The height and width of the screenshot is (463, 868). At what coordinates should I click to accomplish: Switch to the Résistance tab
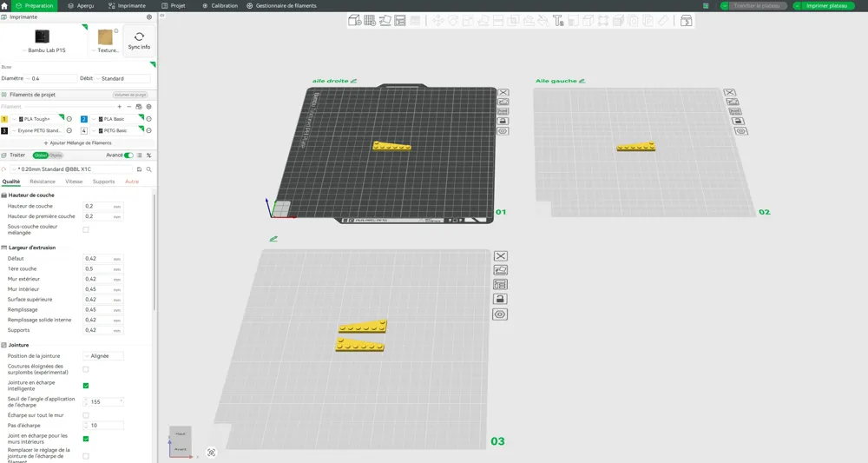(x=43, y=182)
